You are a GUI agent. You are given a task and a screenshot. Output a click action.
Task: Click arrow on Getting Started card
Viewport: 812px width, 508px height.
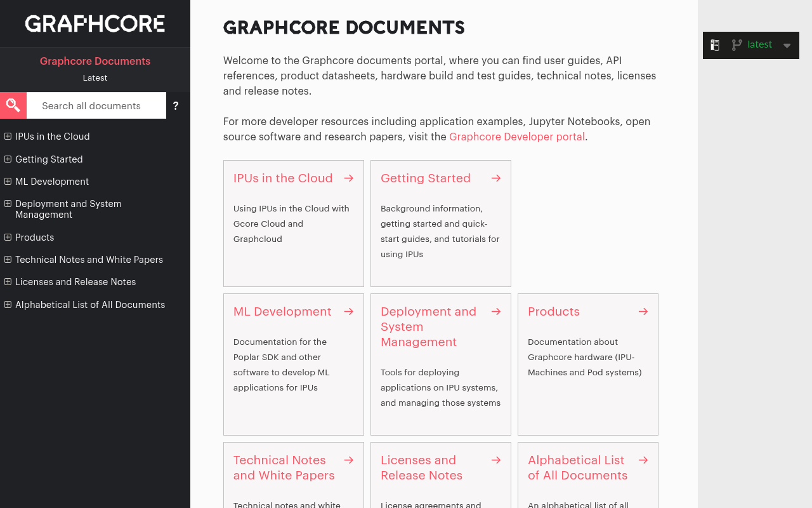496,178
